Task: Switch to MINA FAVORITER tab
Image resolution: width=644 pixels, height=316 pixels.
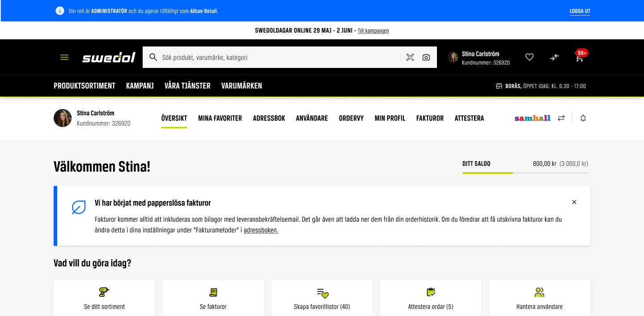Action: (220, 118)
